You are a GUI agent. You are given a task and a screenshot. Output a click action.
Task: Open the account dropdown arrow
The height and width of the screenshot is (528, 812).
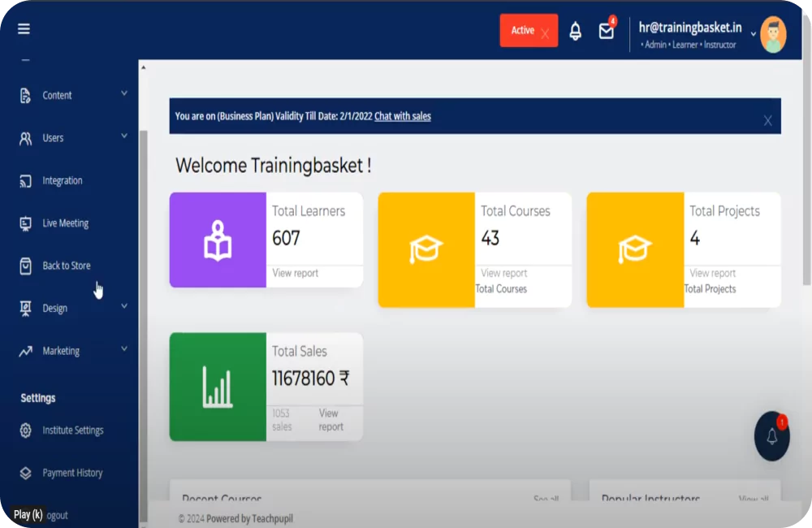(753, 34)
